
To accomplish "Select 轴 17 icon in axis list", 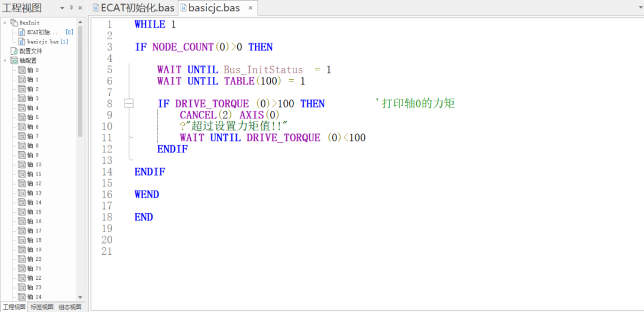I will [22, 231].
